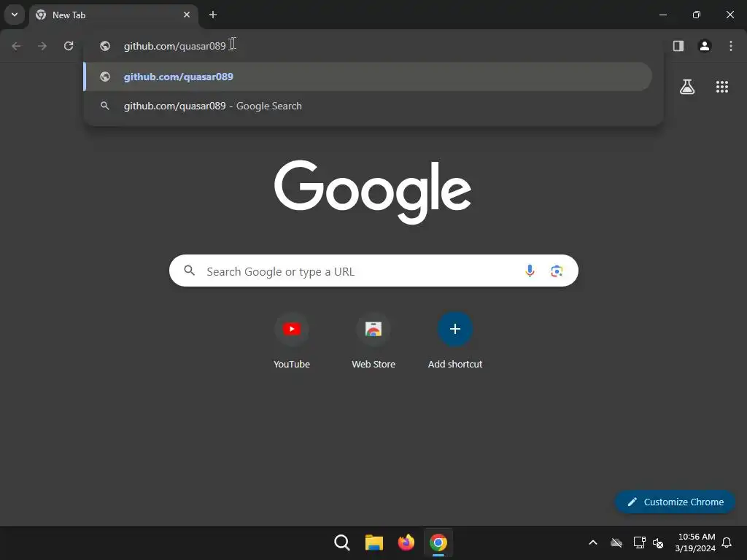Start voice search with microphone
The image size is (747, 560).
coord(530,271)
